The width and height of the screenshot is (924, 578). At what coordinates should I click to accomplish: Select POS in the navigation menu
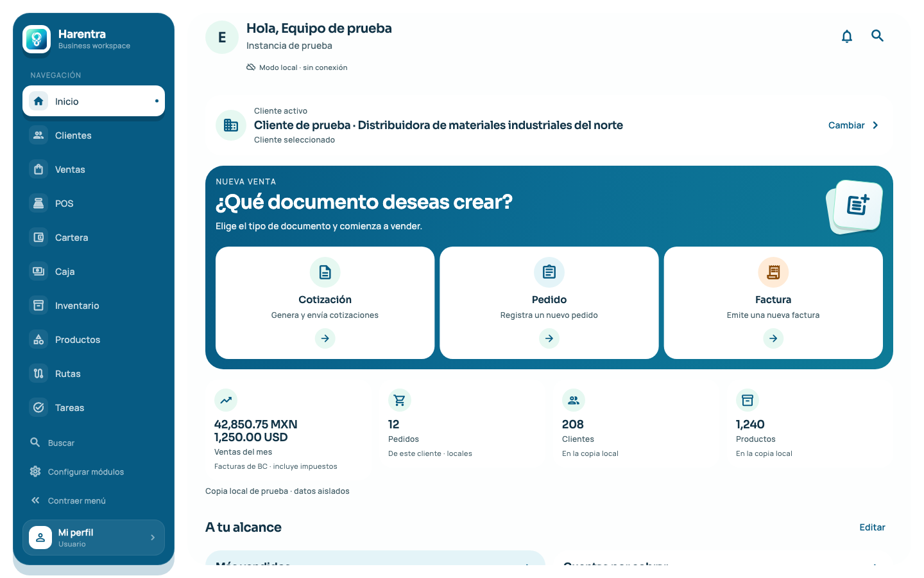point(94,204)
